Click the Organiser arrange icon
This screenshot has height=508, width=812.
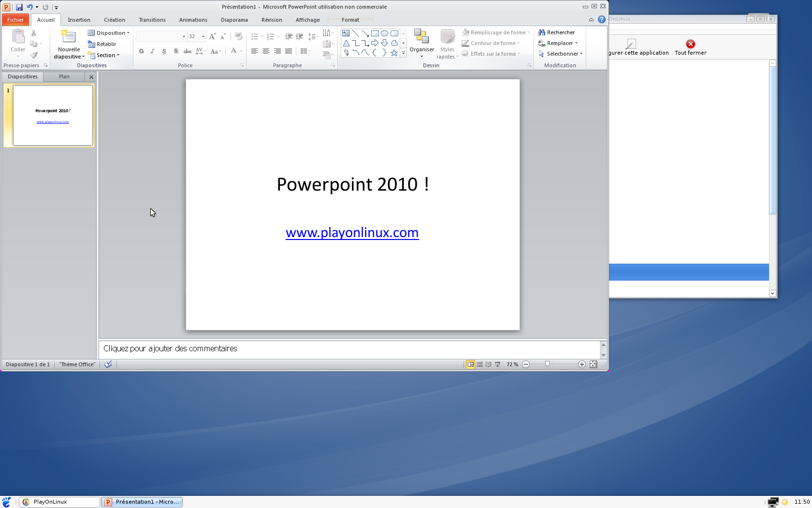[421, 37]
